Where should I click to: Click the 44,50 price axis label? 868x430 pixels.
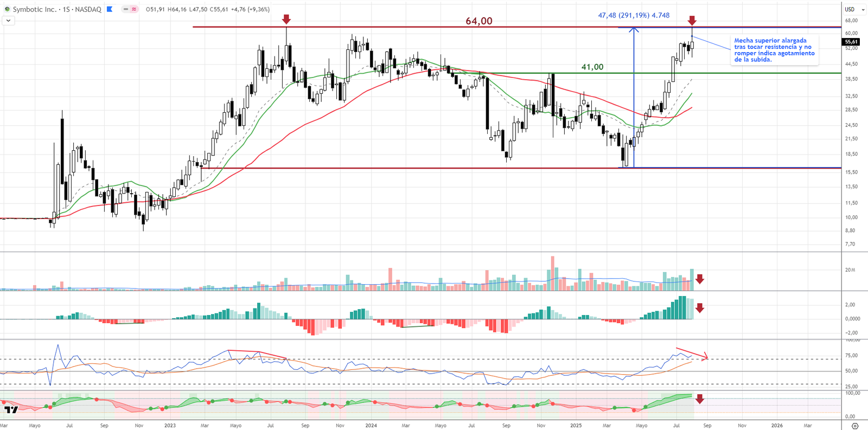click(851, 64)
